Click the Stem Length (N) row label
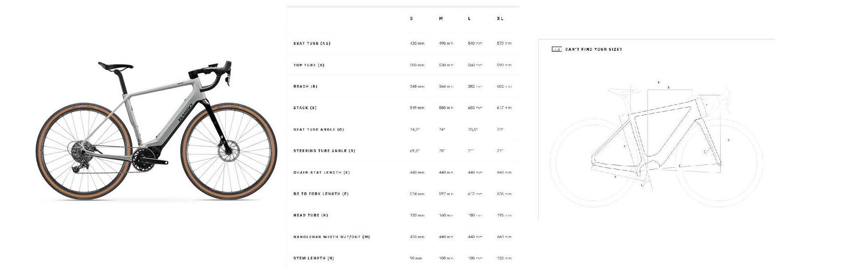Screen dimensions: 868x275 [x=314, y=259]
